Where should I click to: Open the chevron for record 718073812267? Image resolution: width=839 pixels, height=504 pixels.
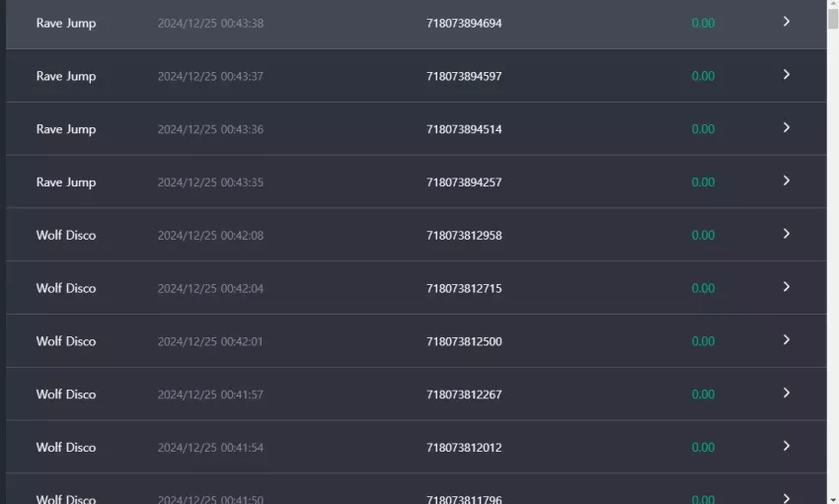coord(786,393)
